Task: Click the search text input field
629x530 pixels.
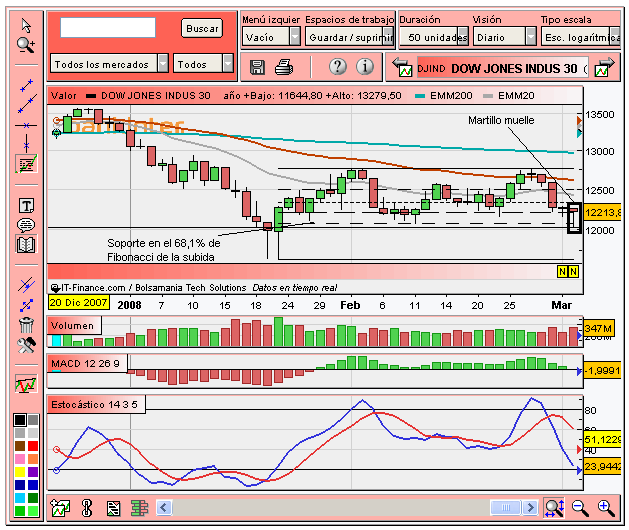Action: click(108, 28)
